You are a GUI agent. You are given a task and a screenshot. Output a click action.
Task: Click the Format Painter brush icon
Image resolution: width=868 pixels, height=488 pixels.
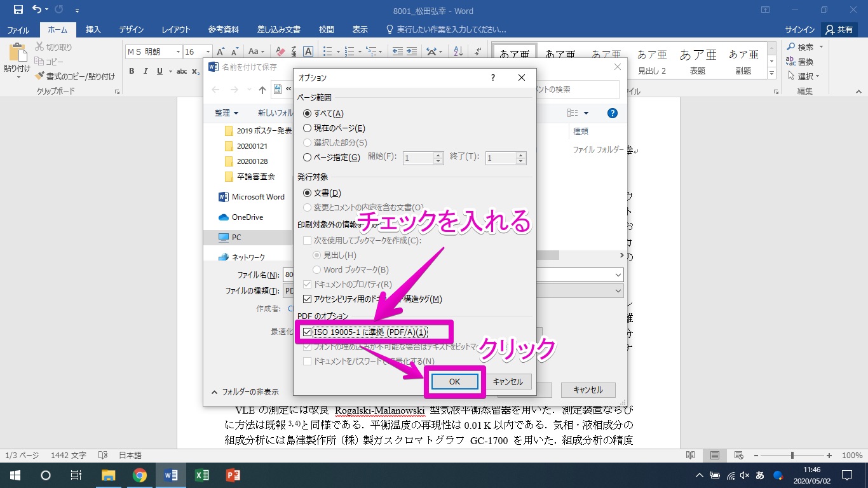pyautogui.click(x=40, y=76)
